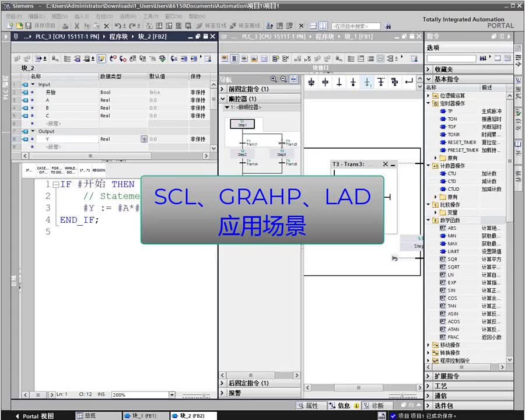Open the 200% zoom dropdown in SCL editor
525x420 pixels.
click(x=171, y=395)
